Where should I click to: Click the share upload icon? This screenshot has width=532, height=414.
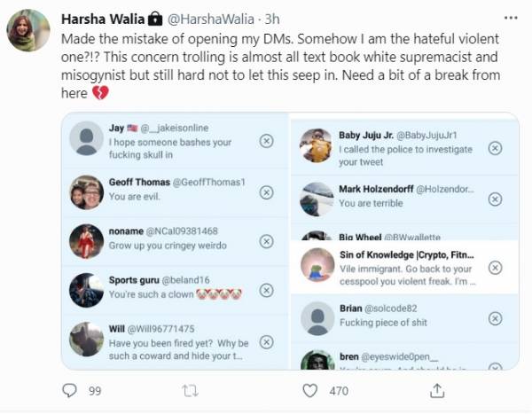click(x=436, y=390)
